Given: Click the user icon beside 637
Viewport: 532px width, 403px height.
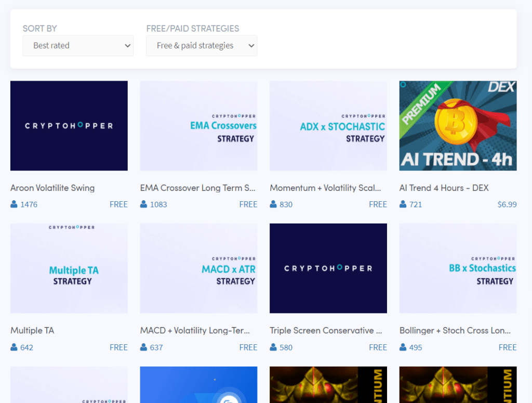Looking at the screenshot, I should click(143, 347).
